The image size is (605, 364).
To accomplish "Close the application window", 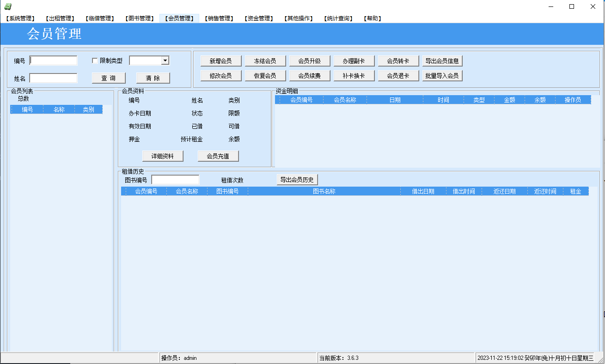I will tap(593, 6).
